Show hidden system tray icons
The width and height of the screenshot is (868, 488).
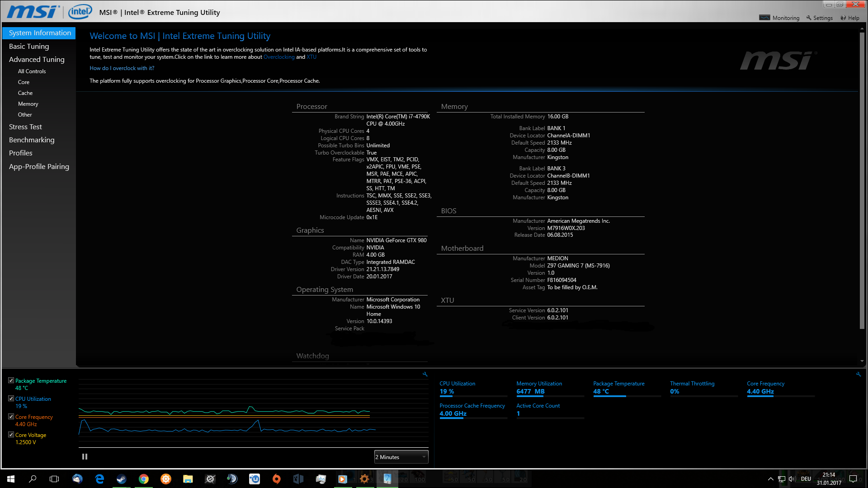[x=771, y=479]
